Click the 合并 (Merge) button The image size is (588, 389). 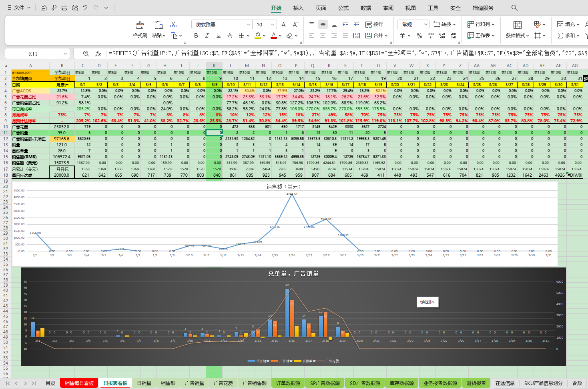376,36
